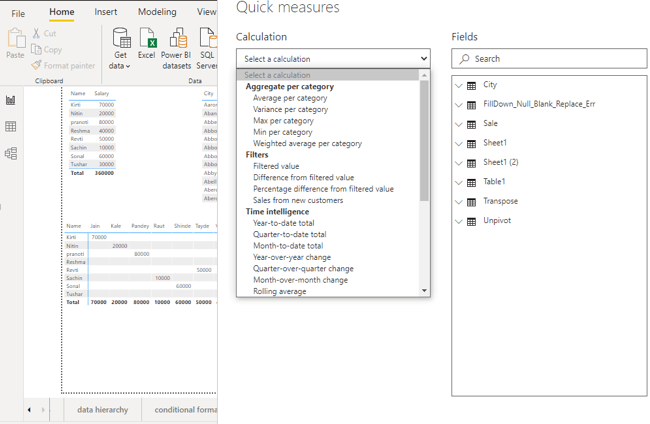
Task: Expand the Transpose chevron
Action: [458, 202]
